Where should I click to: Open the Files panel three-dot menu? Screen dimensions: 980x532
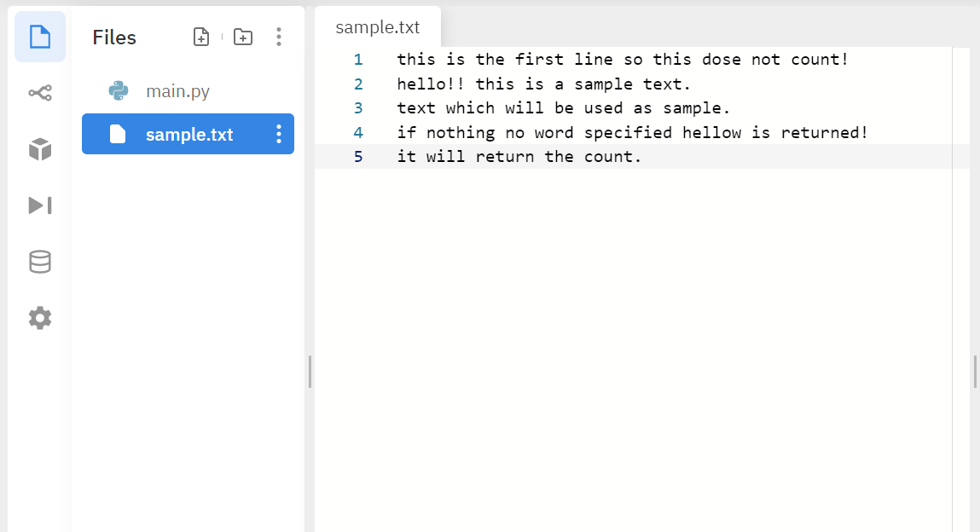(x=278, y=37)
